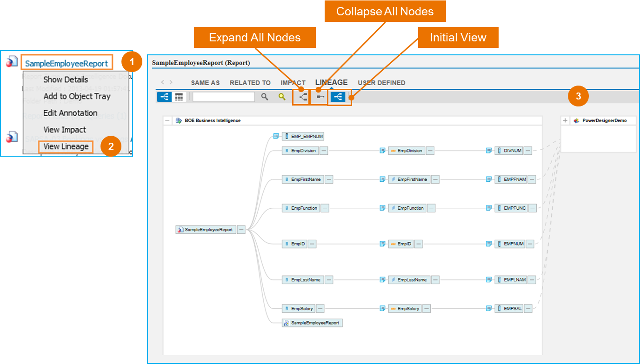Switch to the tabular view toggle
The image size is (640, 364).
tap(179, 97)
